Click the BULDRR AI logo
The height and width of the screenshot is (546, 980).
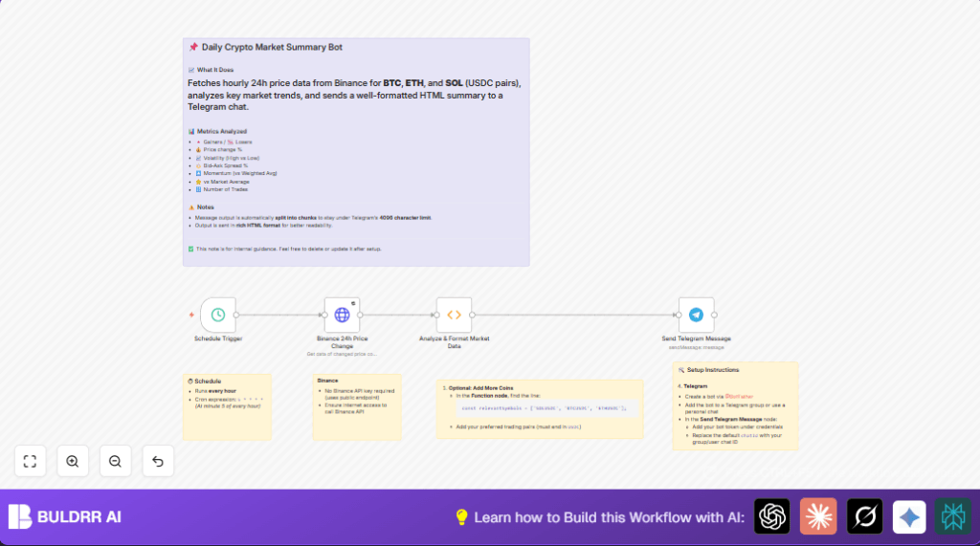point(65,516)
